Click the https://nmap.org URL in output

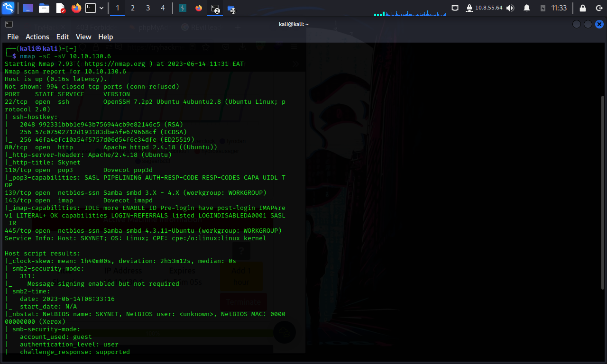(114, 64)
